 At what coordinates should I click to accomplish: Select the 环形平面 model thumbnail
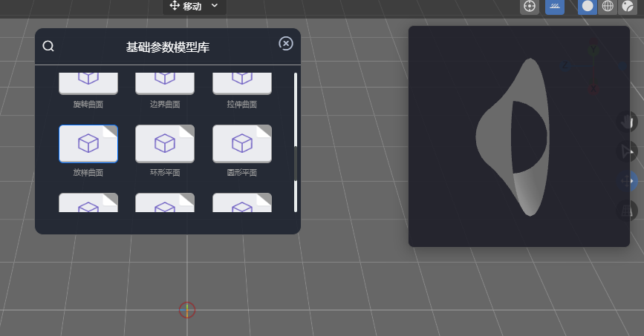(165, 143)
